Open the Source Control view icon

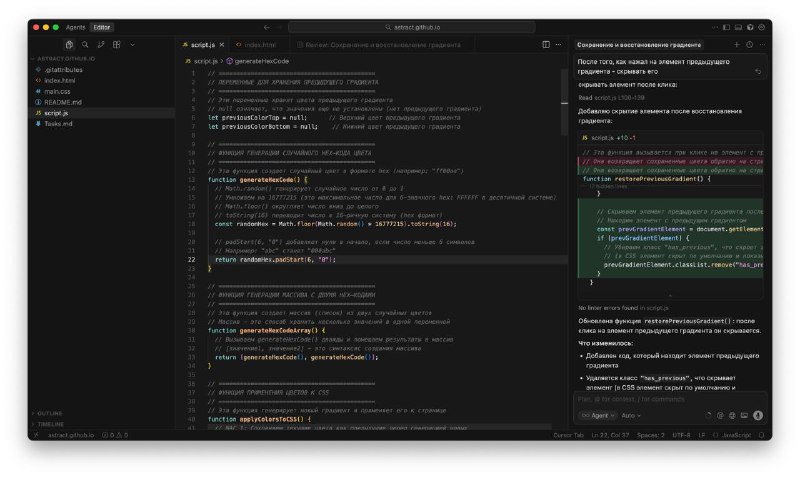[x=102, y=45]
